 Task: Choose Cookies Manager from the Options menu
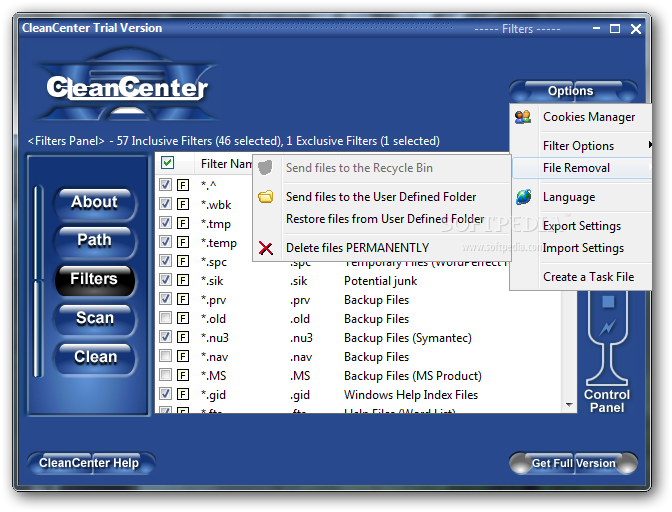point(582,117)
